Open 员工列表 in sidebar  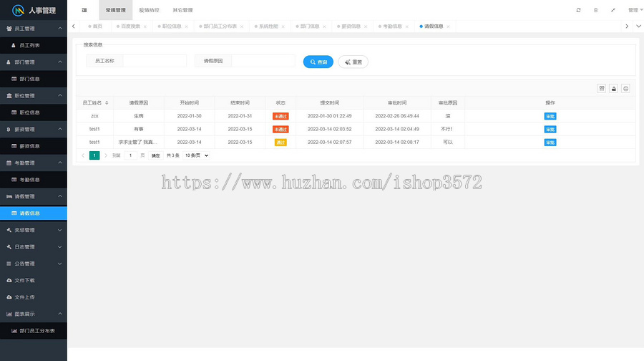tap(33, 45)
